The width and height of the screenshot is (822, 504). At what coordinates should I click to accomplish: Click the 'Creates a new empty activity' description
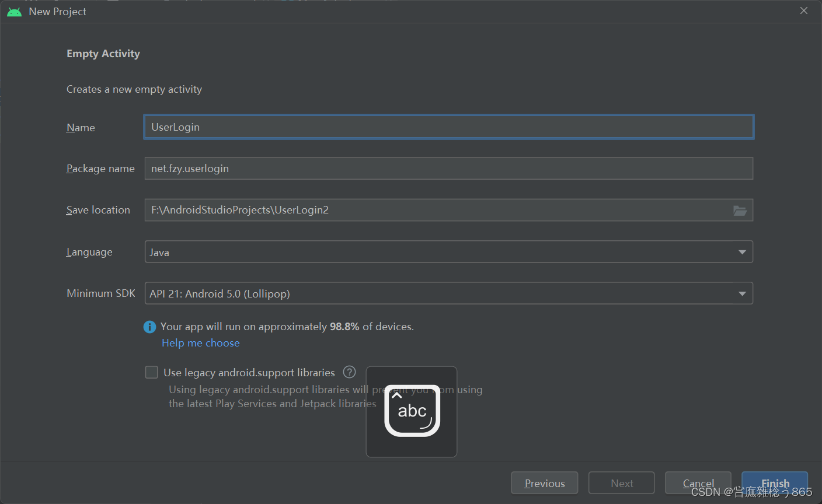[134, 89]
